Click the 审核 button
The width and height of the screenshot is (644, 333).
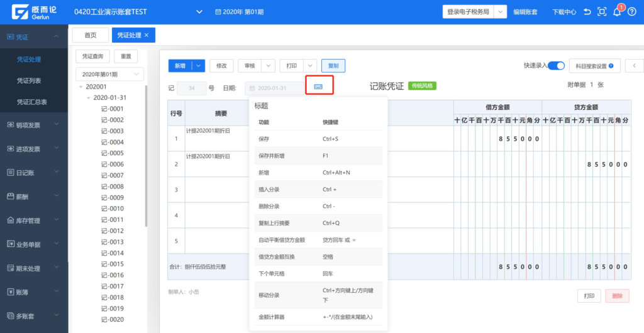[x=250, y=65]
